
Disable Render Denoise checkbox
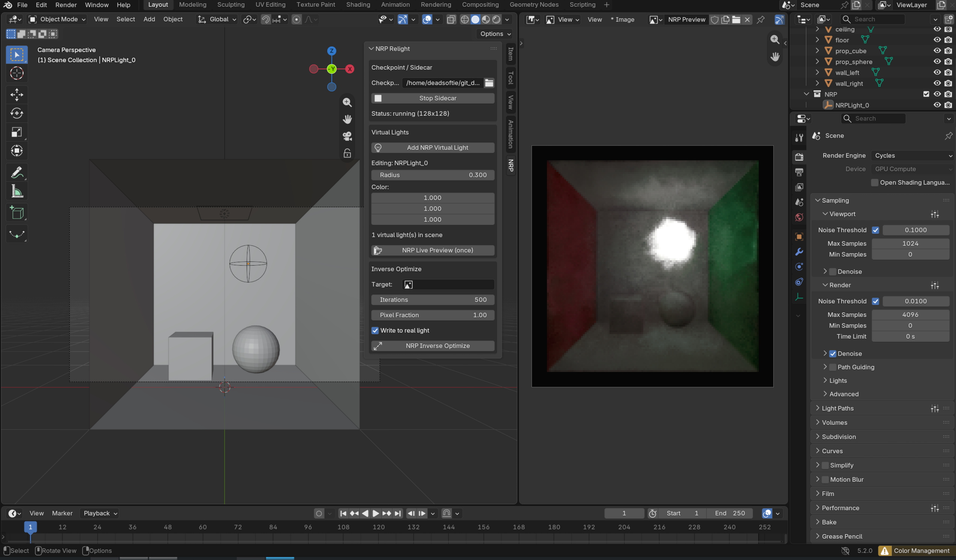[x=833, y=354]
